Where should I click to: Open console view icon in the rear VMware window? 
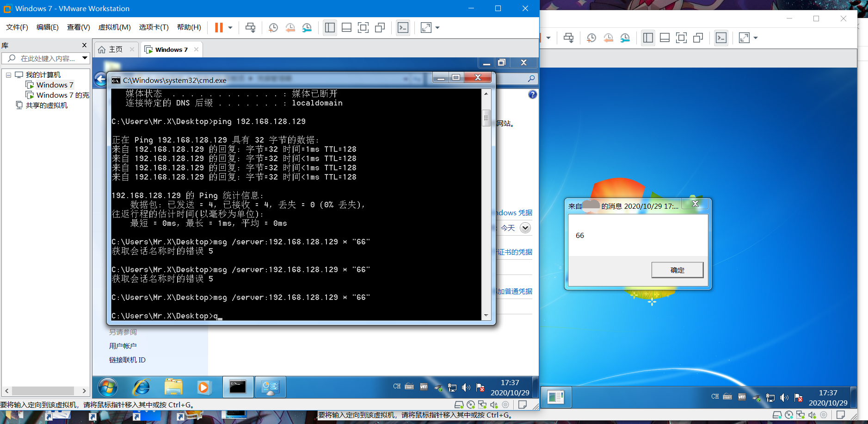pos(721,38)
